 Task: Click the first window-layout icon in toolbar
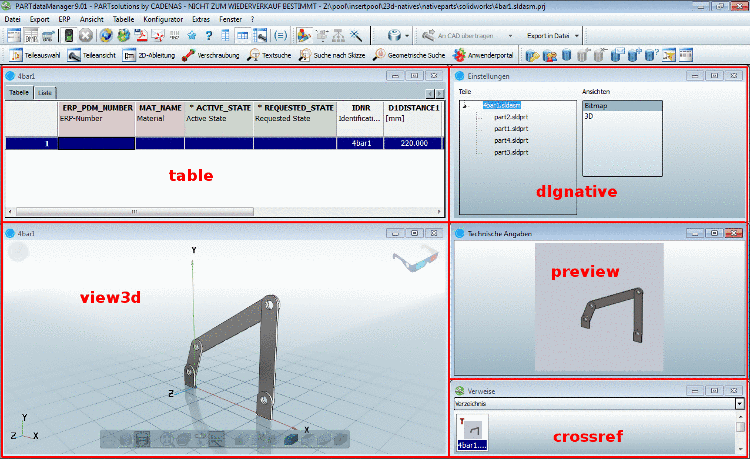tap(14, 36)
